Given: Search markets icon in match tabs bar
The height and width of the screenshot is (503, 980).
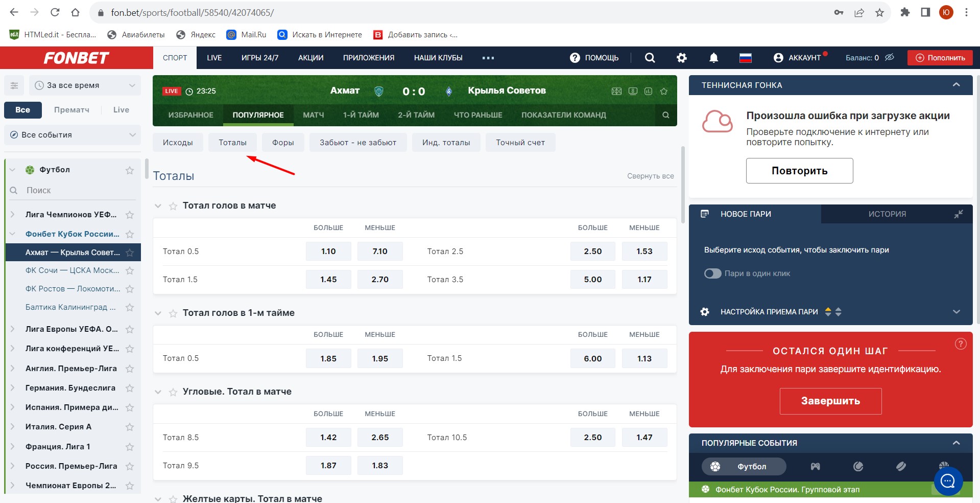Looking at the screenshot, I should (665, 115).
